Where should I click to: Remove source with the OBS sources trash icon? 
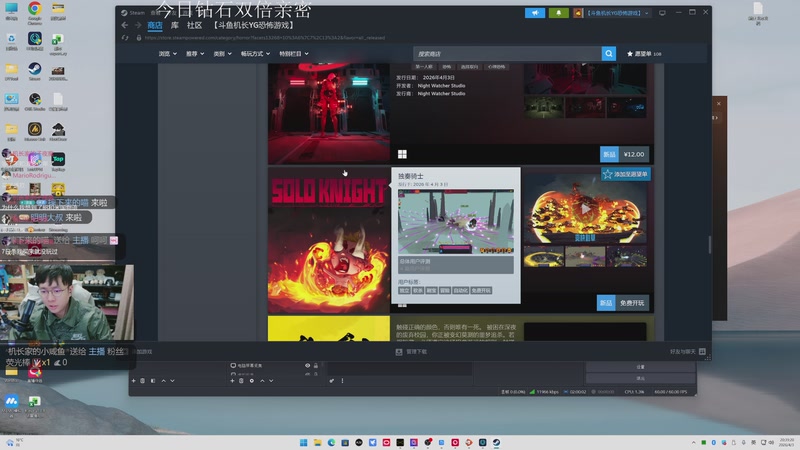coord(241,381)
